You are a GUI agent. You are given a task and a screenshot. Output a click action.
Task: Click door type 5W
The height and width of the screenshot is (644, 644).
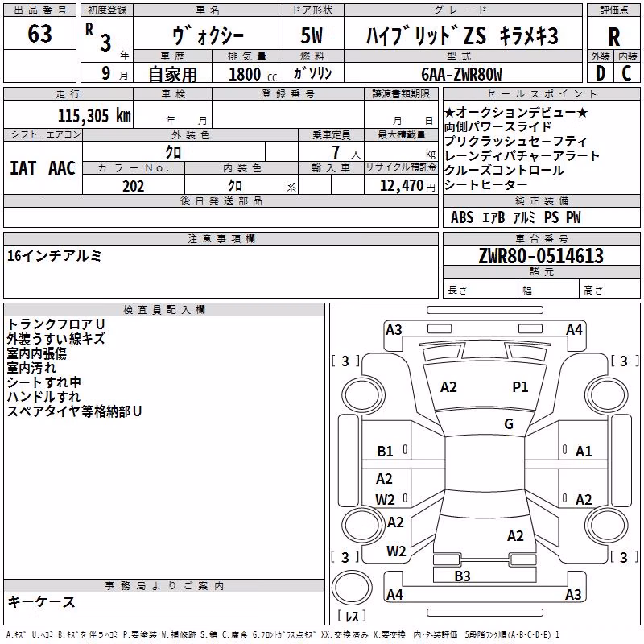point(312,35)
